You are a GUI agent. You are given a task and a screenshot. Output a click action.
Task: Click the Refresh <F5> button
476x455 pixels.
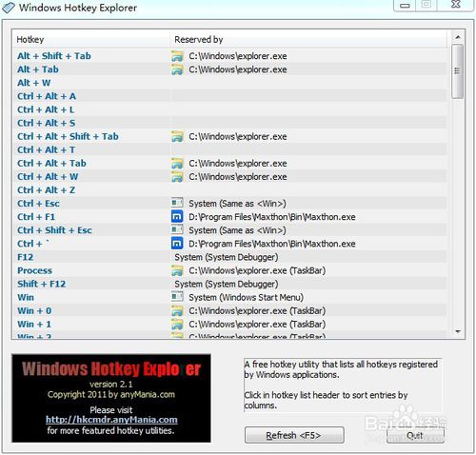[294, 435]
